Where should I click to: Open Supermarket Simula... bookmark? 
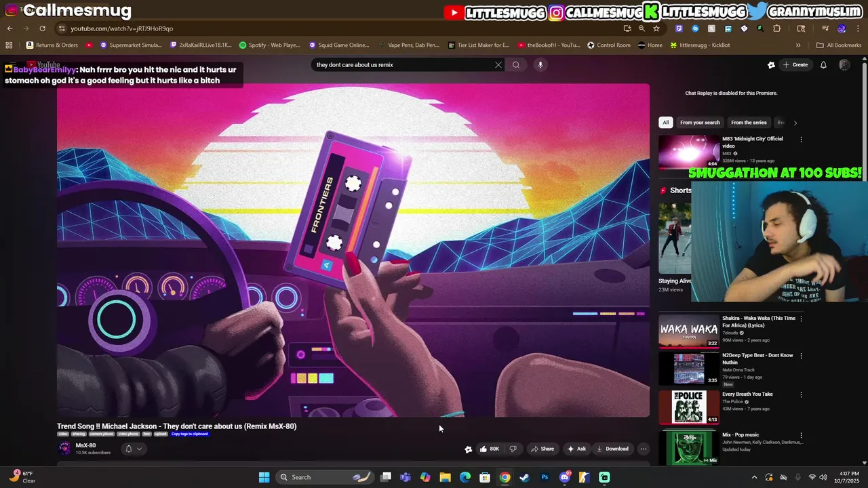tap(131, 45)
